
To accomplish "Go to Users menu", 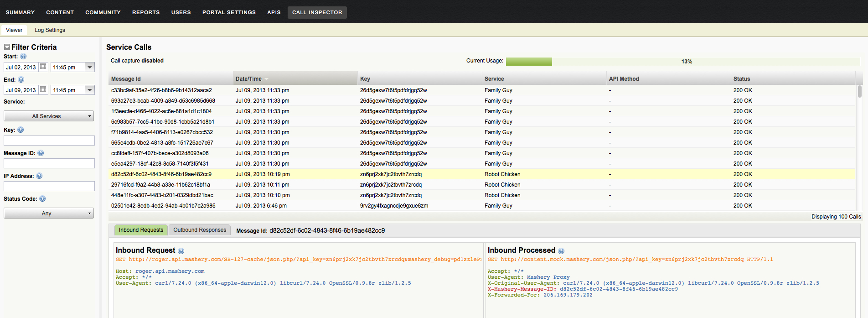I will [181, 12].
